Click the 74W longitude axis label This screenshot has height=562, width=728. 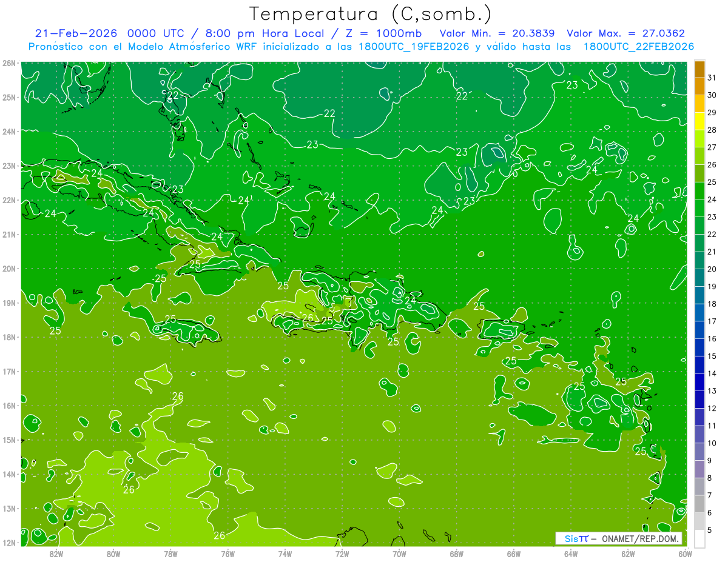(x=285, y=554)
